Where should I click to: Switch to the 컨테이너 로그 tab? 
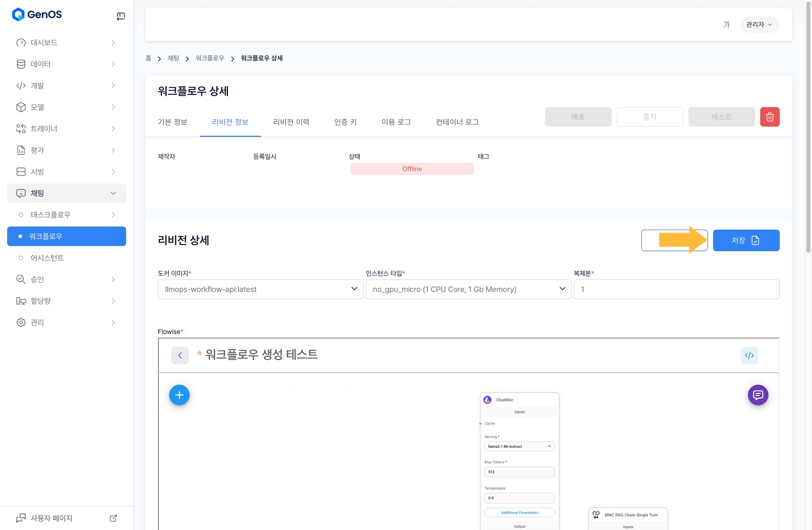(x=457, y=122)
